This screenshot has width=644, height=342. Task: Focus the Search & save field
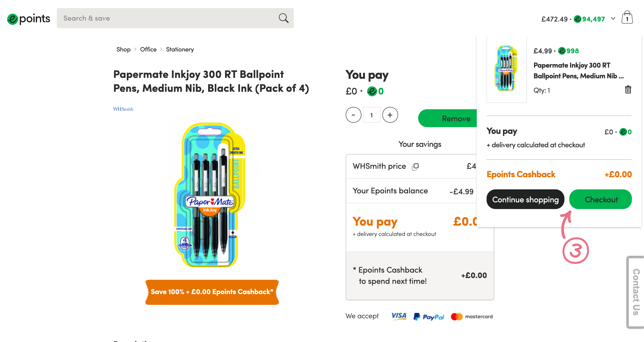(x=167, y=18)
